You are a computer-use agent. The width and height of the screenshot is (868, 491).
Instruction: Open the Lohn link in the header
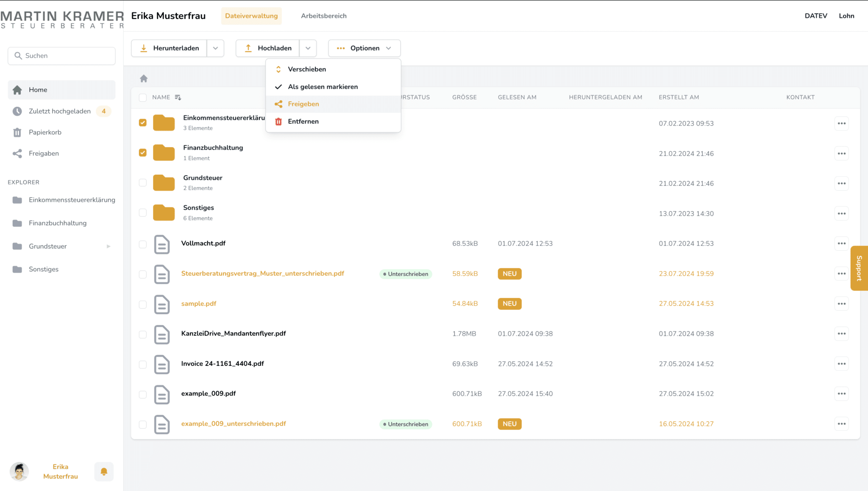click(x=846, y=16)
